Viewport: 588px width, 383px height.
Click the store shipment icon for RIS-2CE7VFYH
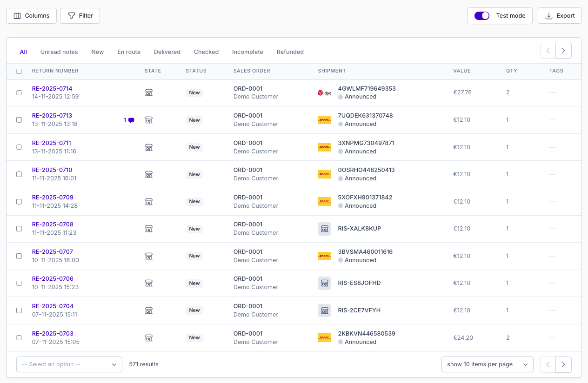click(x=324, y=310)
